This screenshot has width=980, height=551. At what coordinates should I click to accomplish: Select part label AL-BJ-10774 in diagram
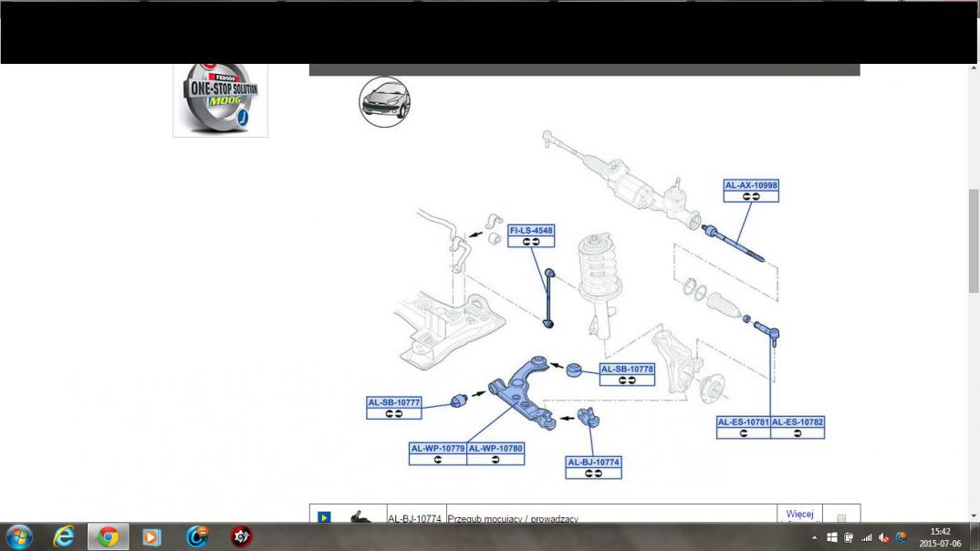tap(593, 462)
